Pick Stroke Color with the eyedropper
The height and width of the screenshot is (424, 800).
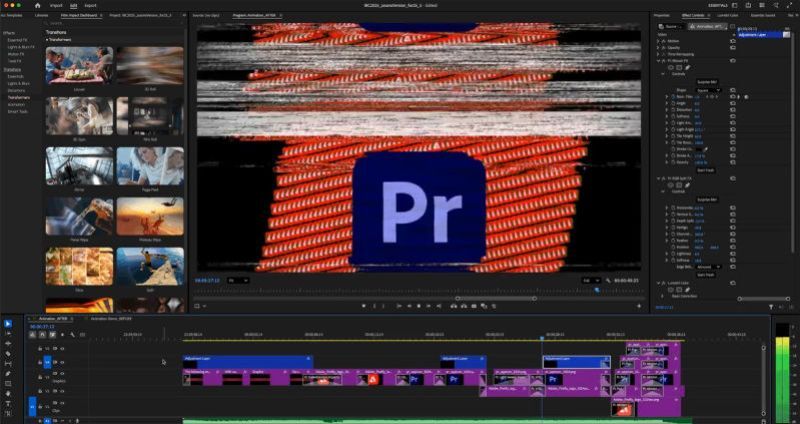(707, 149)
